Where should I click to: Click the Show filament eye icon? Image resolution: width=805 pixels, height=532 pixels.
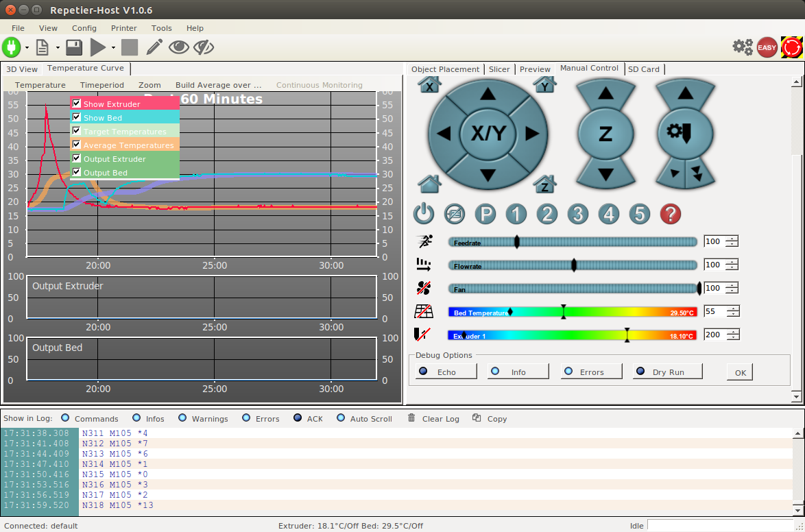[179, 47]
